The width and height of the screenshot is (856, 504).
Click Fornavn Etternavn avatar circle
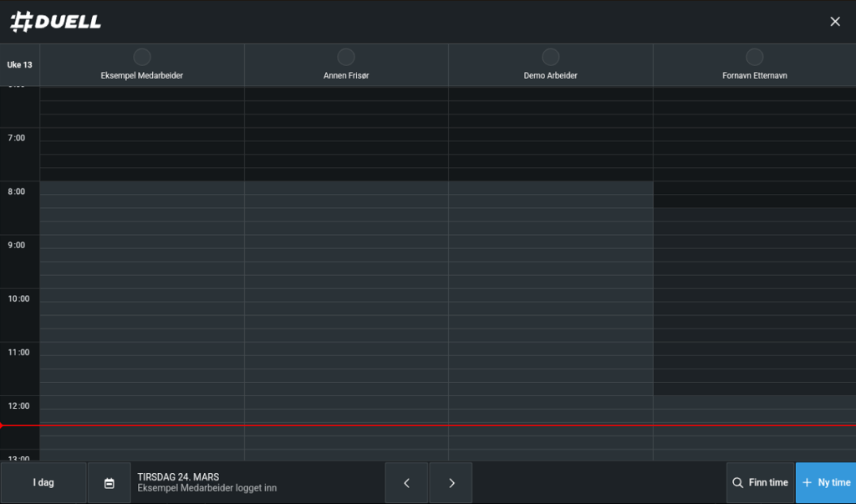(754, 57)
